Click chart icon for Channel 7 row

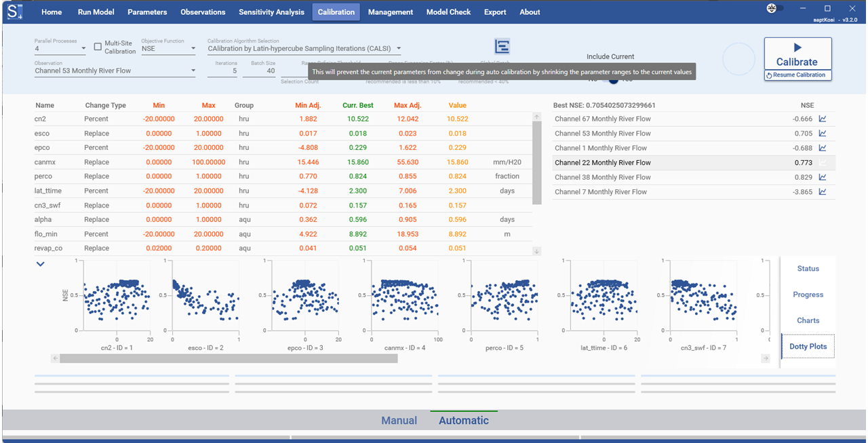(822, 192)
